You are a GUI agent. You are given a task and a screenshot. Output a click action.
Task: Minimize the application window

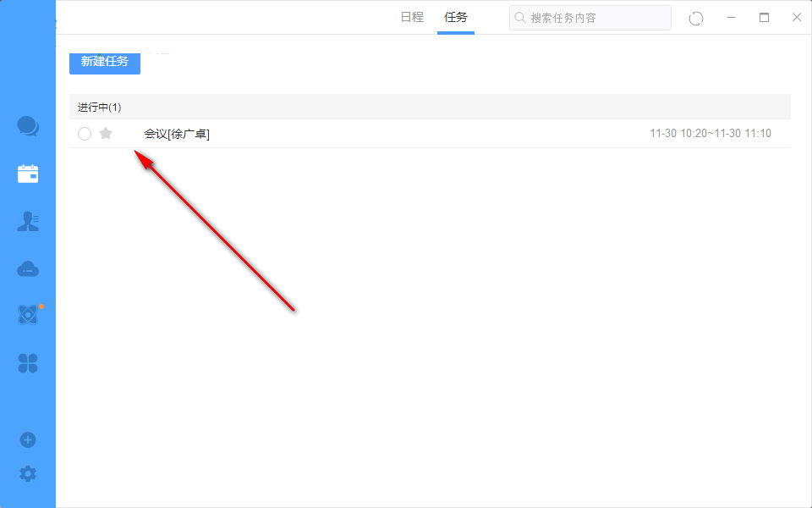(732, 18)
